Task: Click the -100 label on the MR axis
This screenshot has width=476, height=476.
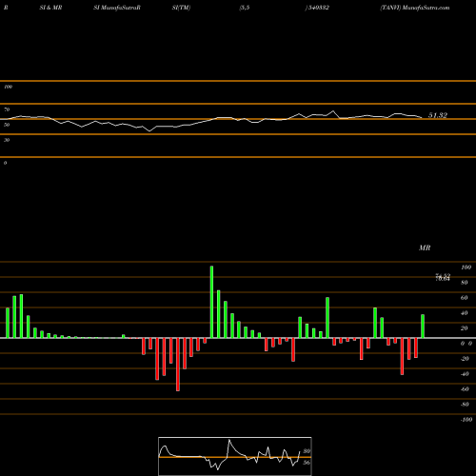Action: point(466,420)
